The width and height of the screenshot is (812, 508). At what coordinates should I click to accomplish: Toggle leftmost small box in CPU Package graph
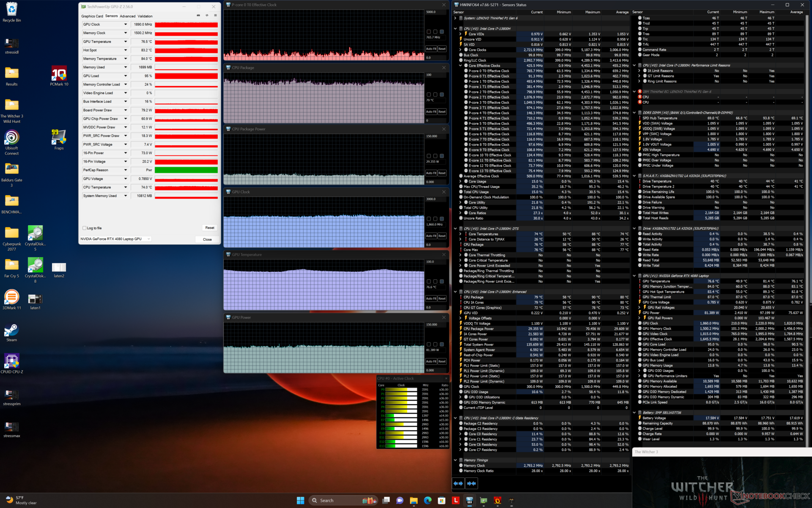(x=429, y=94)
